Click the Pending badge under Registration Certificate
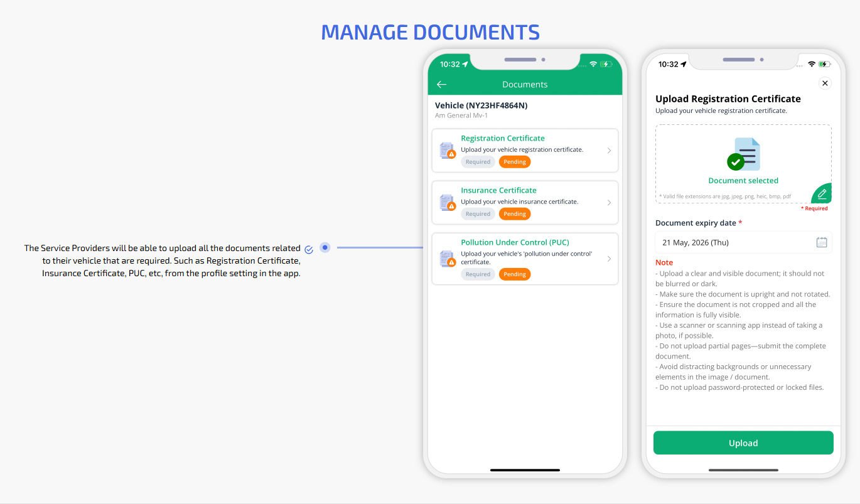Image resolution: width=860 pixels, height=504 pixels. pos(515,162)
